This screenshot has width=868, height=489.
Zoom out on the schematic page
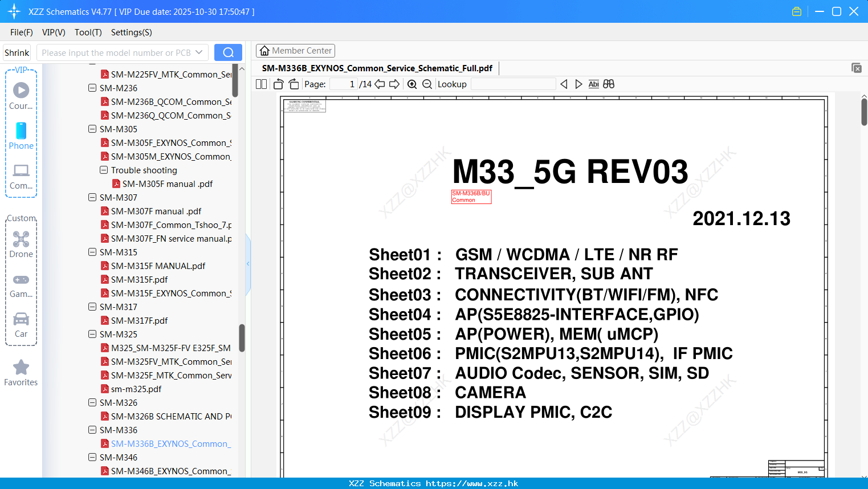(x=426, y=84)
